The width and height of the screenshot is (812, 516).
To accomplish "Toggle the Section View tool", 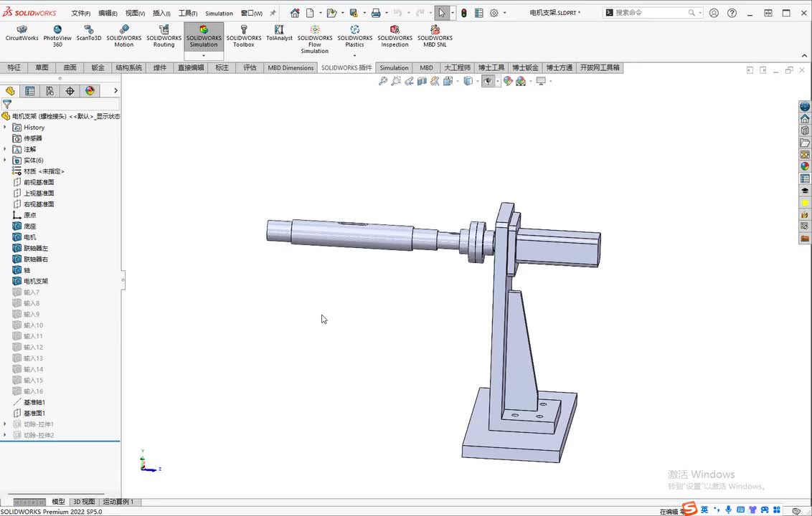I will [x=422, y=81].
